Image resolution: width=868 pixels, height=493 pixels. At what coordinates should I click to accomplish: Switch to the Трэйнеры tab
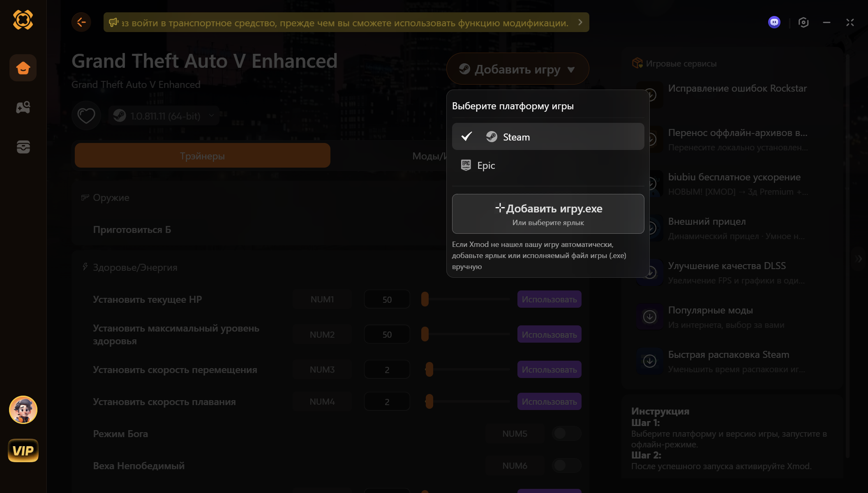pyautogui.click(x=202, y=156)
